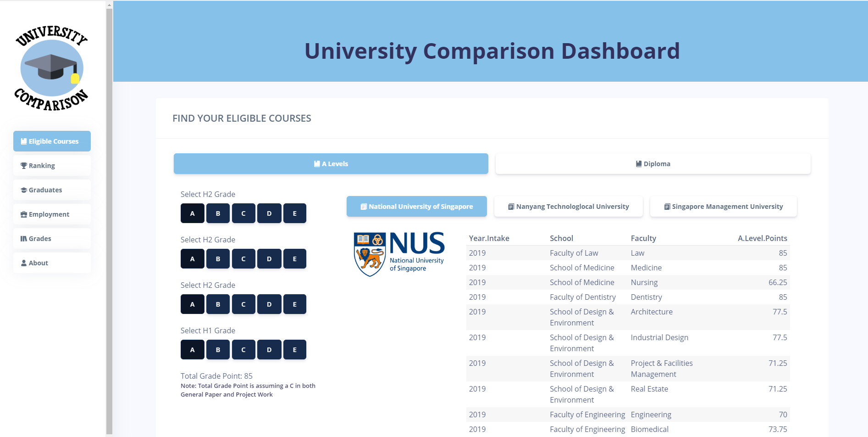Screen dimensions: 868x437
Task: Open the Ranking page
Action: (52, 166)
